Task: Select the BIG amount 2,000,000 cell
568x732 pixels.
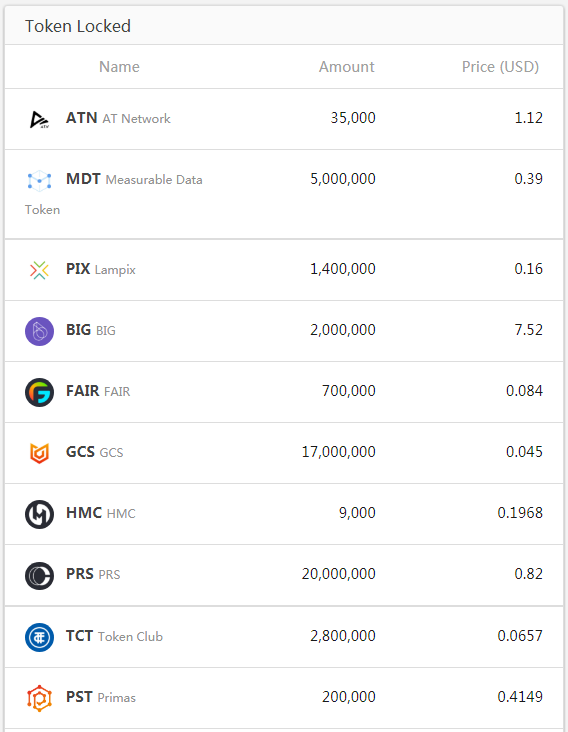Action: (343, 330)
